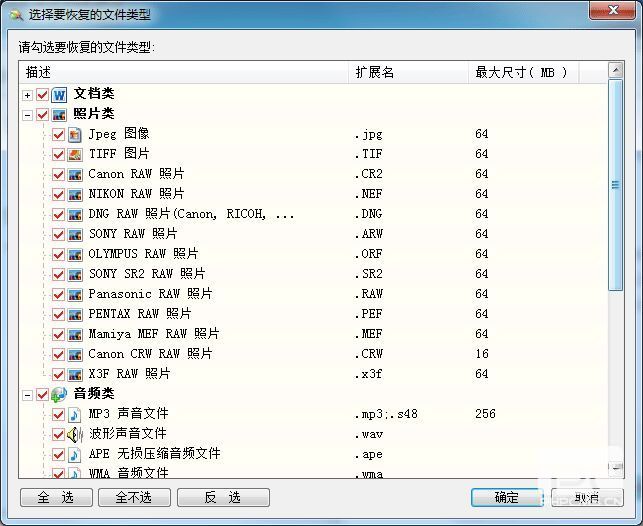This screenshot has height=526, width=643.
Task: Click the 描述 column header
Action: point(38,72)
